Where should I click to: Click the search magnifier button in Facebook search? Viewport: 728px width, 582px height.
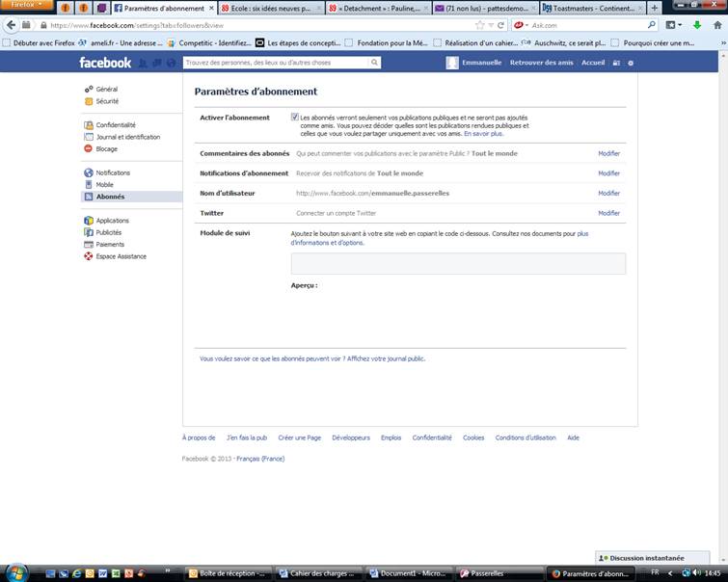[374, 63]
